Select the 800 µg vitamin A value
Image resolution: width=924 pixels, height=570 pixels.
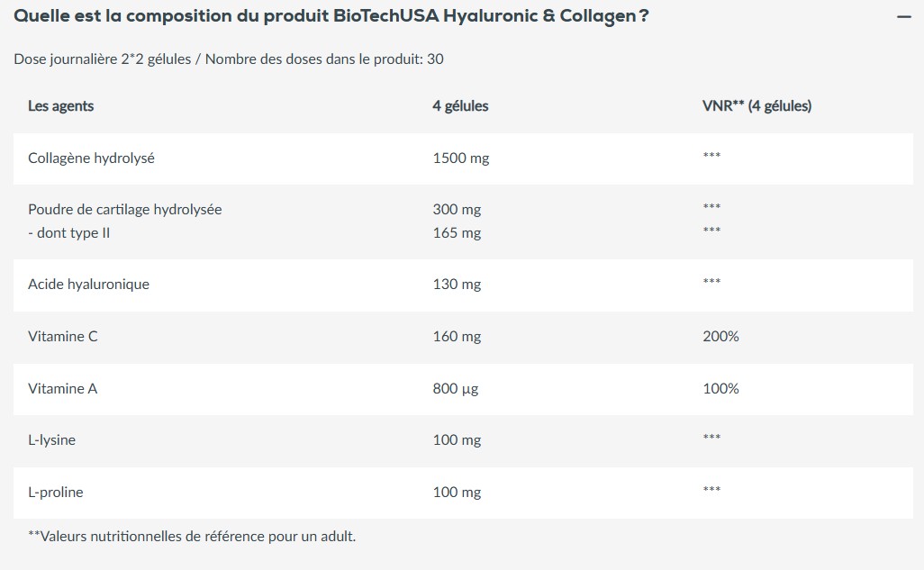tap(456, 389)
